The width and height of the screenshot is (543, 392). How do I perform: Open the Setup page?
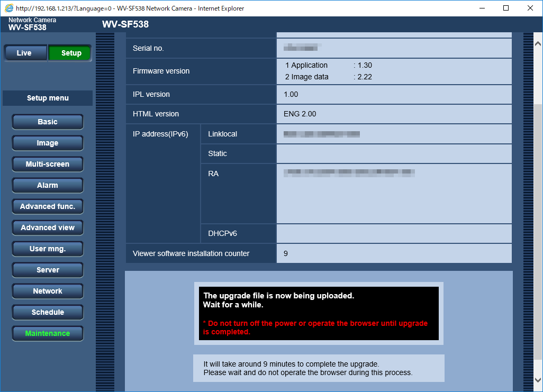pyautogui.click(x=70, y=53)
